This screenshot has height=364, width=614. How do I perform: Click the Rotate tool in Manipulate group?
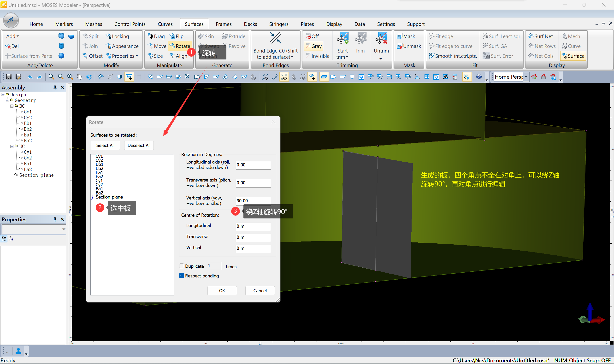coord(180,46)
